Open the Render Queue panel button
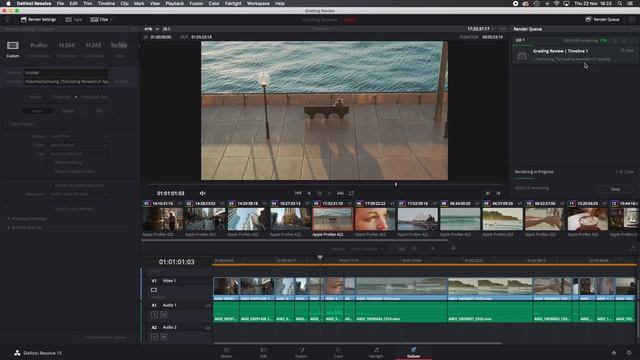 click(x=602, y=20)
